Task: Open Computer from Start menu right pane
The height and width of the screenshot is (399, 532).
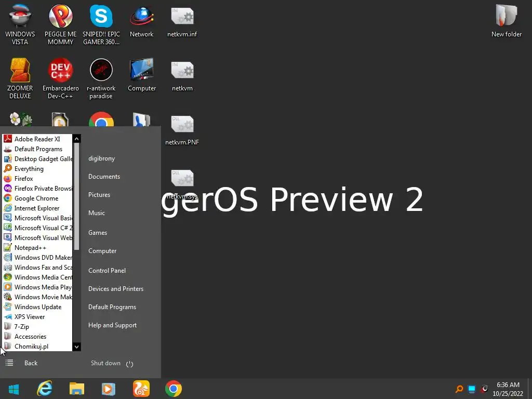Action: pos(102,251)
